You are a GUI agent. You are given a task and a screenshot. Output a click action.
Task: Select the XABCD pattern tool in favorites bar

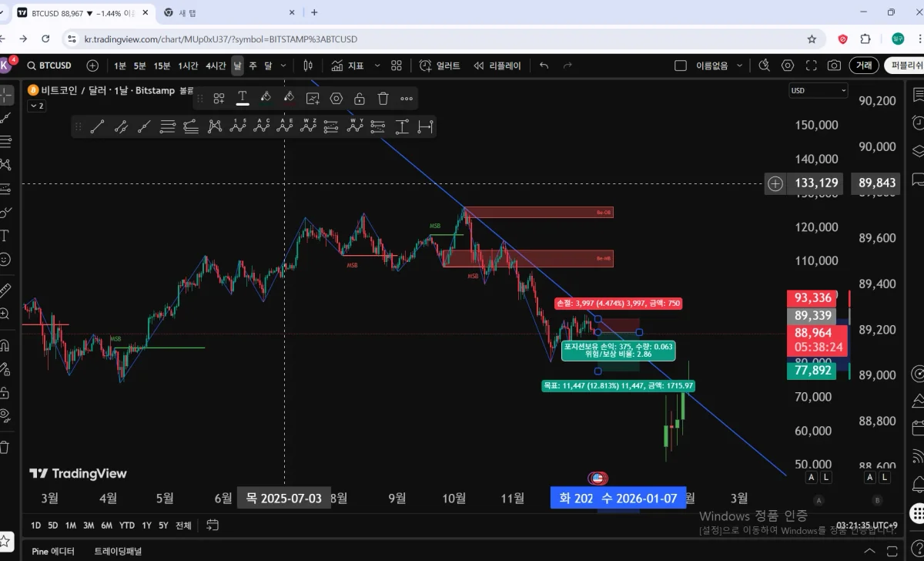(215, 126)
